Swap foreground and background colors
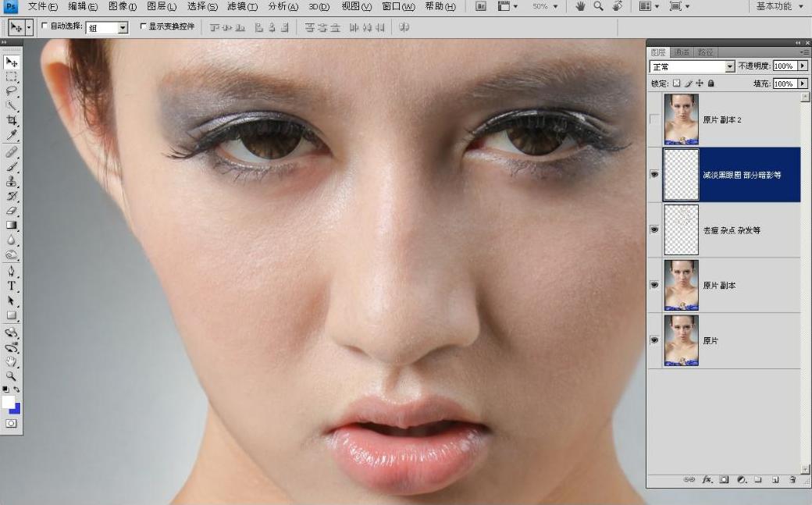The height and width of the screenshot is (505, 812). [16, 389]
